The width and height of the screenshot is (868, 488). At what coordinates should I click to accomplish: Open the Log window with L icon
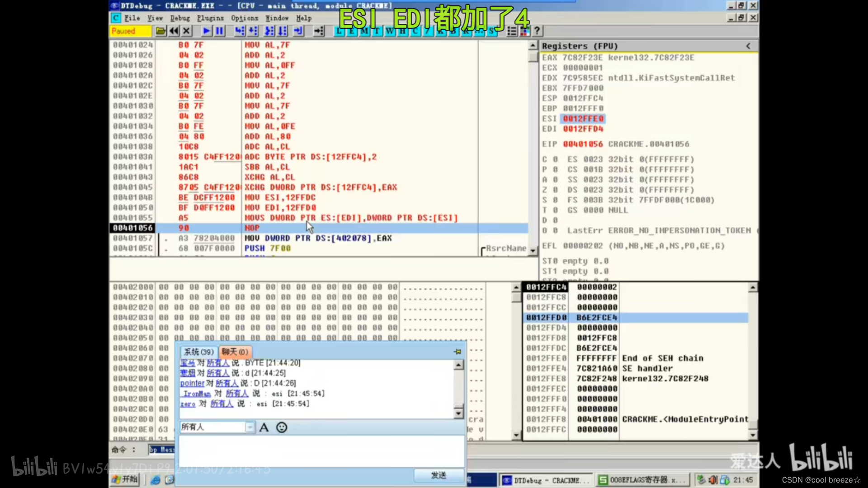[339, 31]
